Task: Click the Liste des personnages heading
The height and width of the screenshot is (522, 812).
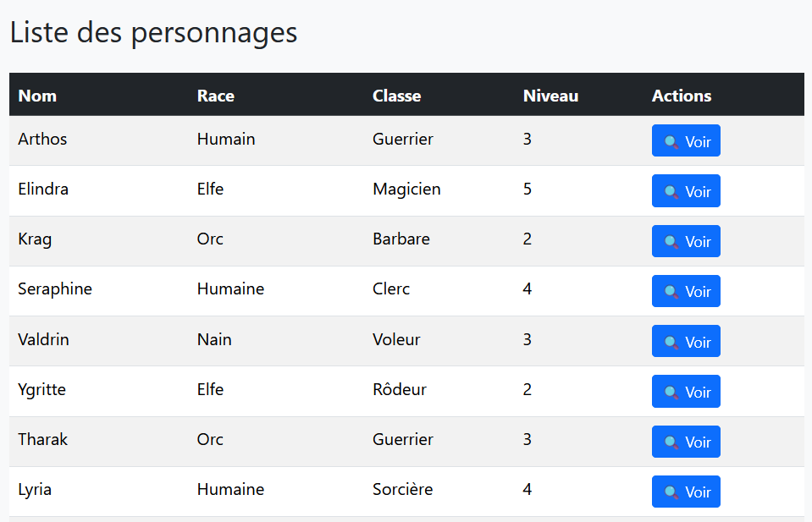Action: [153, 33]
